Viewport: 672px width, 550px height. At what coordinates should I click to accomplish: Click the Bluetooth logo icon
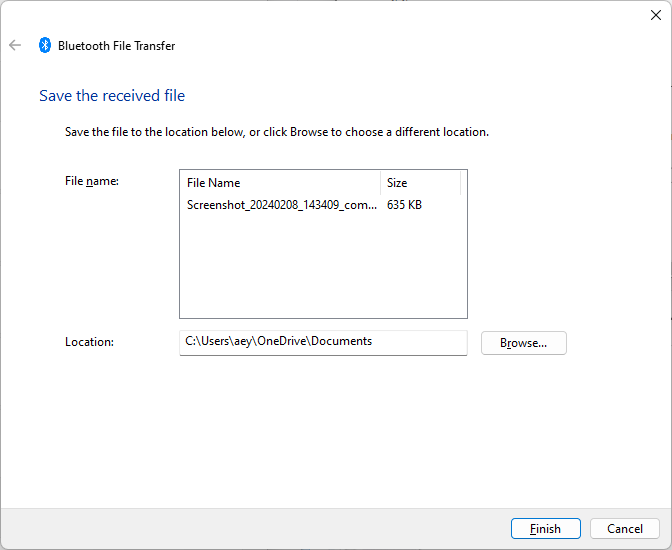click(45, 45)
